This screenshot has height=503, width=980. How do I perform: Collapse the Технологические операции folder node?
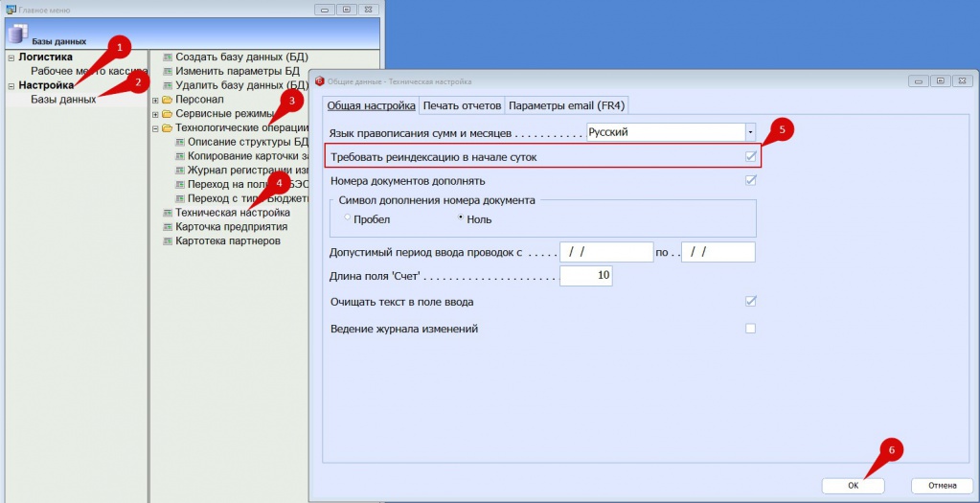pos(155,128)
